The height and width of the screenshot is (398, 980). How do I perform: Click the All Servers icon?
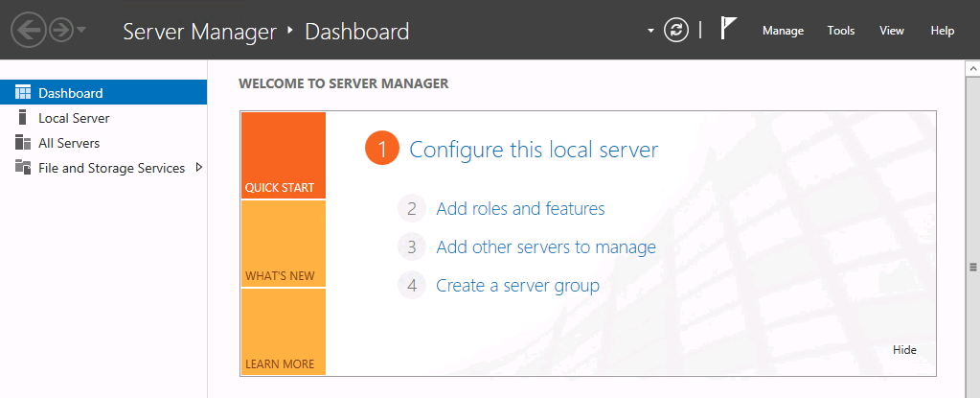click(22, 143)
